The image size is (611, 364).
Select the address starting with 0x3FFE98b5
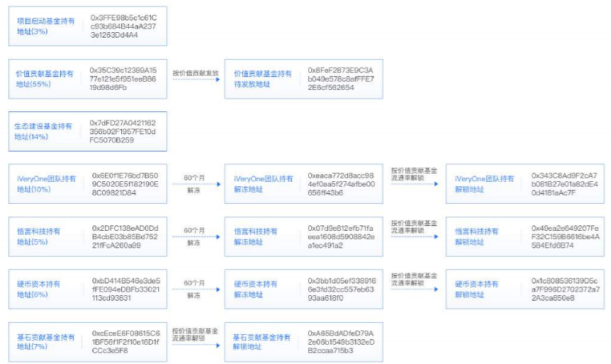coord(123,26)
